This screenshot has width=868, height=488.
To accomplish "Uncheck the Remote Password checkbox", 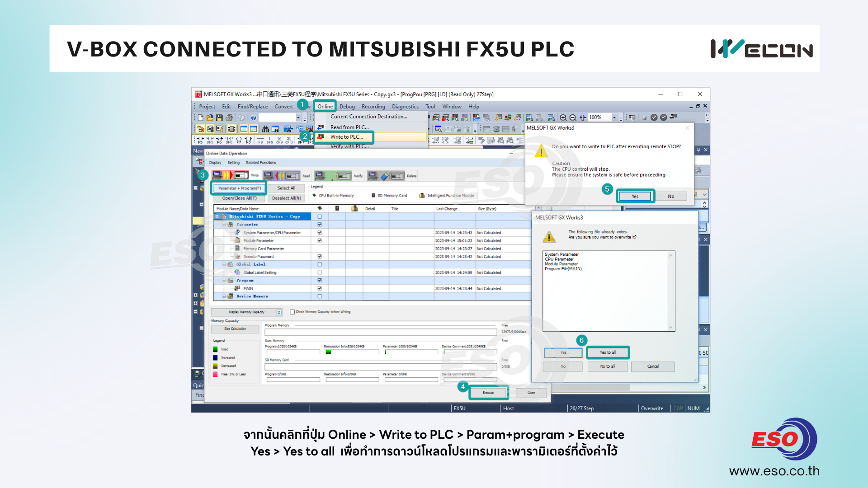I will [x=320, y=257].
